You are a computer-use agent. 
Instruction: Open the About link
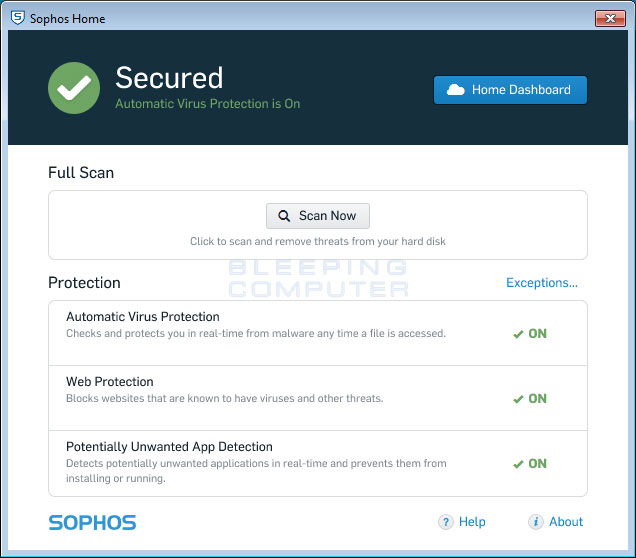566,522
